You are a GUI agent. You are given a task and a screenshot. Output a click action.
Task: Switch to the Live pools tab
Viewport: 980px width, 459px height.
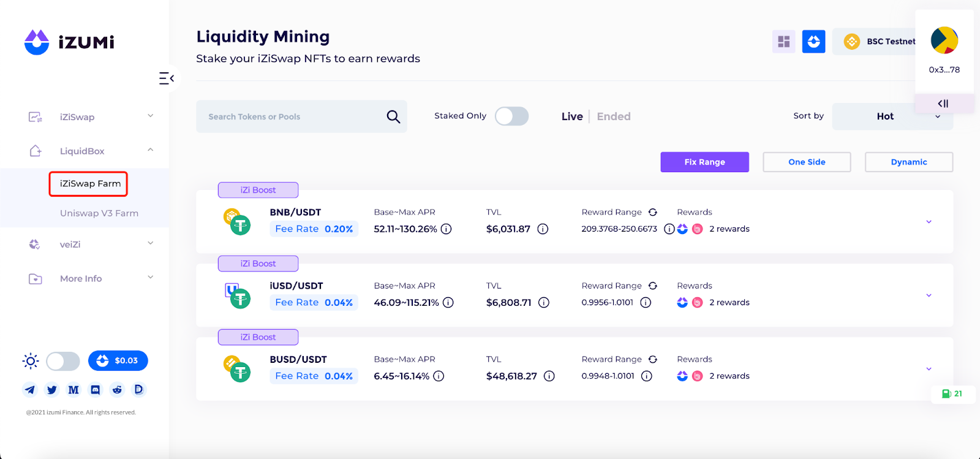(572, 116)
